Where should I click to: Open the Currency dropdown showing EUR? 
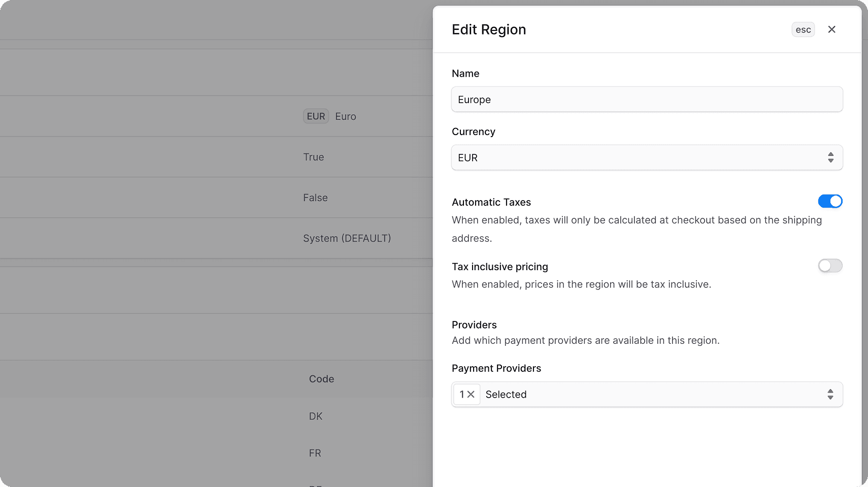647,157
